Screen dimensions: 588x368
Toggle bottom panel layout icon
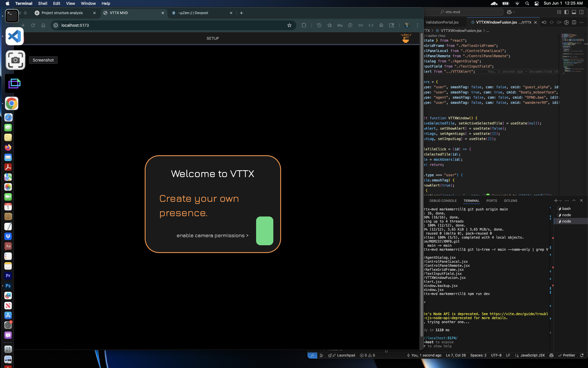(574, 12)
